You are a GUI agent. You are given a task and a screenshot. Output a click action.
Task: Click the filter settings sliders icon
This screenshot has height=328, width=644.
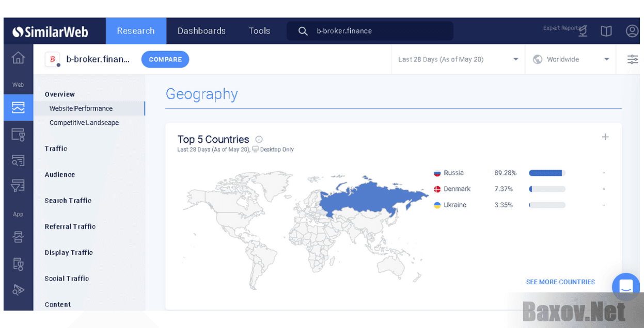[632, 59]
